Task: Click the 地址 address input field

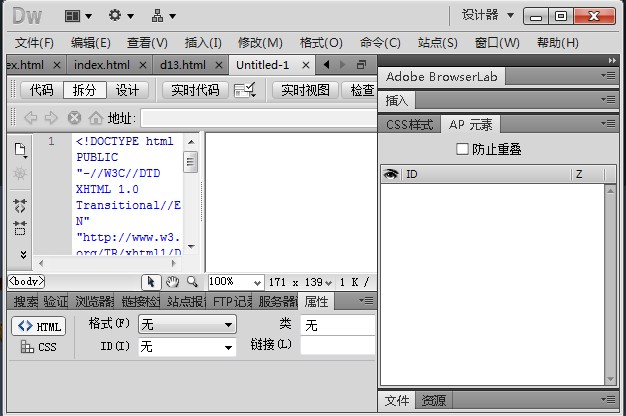Action: pos(255,117)
